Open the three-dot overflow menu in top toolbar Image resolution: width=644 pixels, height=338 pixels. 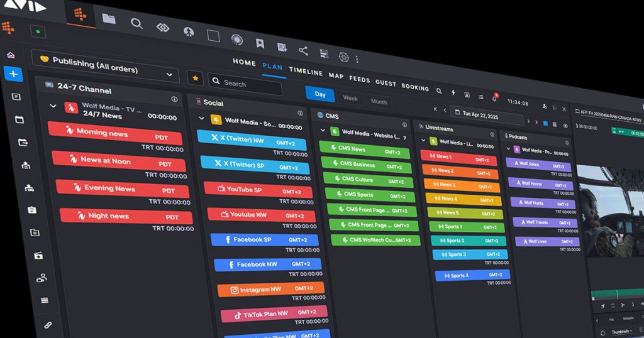coord(357,60)
